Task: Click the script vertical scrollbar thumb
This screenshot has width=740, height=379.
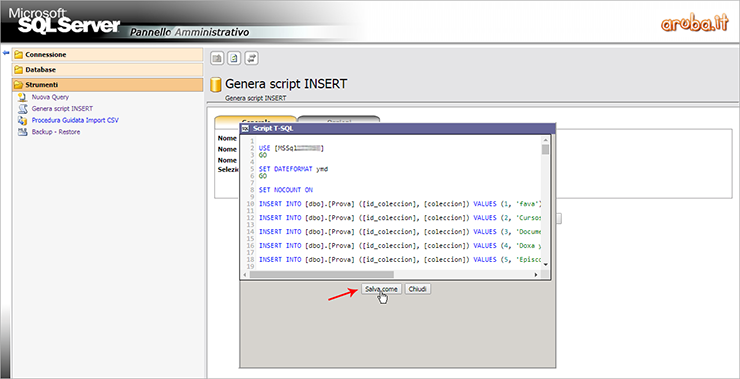Action: point(546,150)
